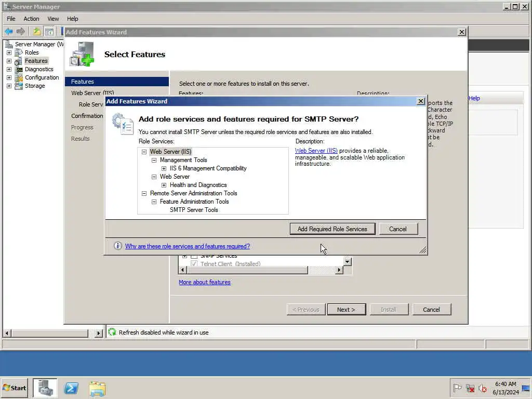Click the Configuration node icon

click(x=19, y=78)
